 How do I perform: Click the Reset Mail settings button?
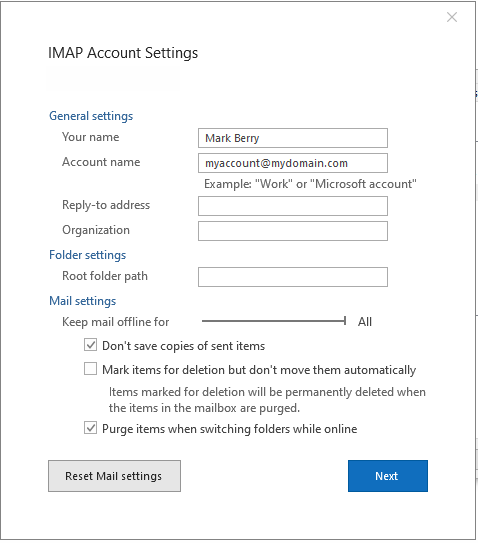point(114,476)
